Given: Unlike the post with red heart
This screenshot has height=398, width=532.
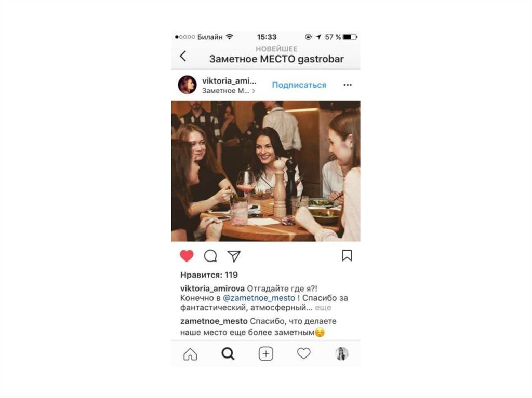Looking at the screenshot, I should [x=187, y=256].
